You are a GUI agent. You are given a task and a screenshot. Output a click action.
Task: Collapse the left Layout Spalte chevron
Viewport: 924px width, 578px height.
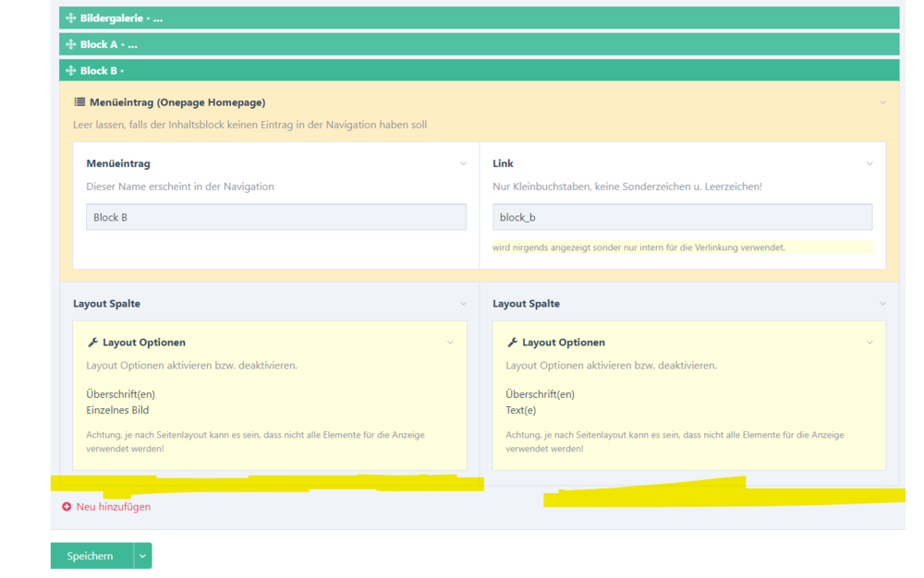[463, 304]
